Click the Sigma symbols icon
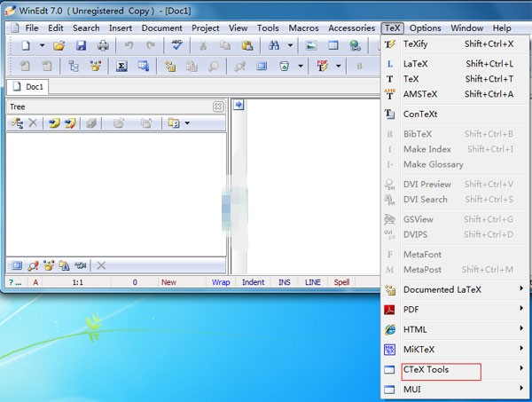The image size is (532, 402). (121, 66)
